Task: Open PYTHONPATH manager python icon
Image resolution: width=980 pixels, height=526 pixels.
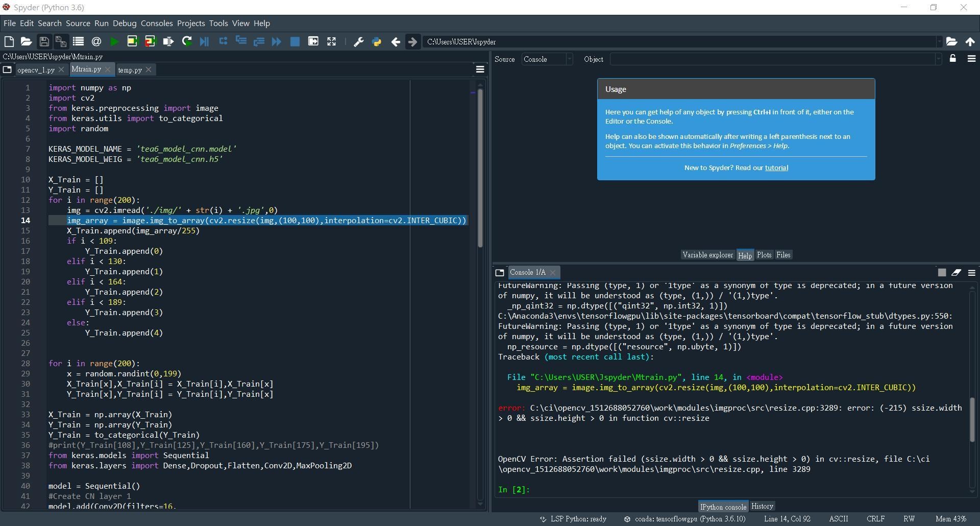Action: point(377,42)
